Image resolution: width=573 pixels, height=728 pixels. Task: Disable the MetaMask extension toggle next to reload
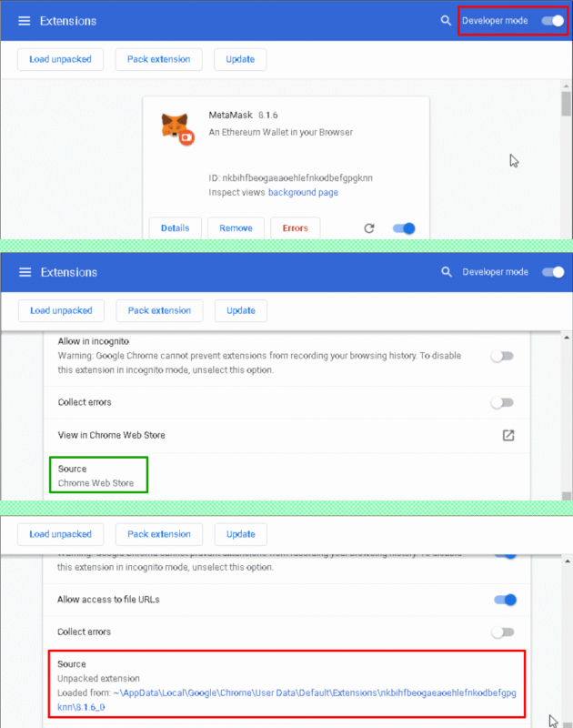click(404, 228)
